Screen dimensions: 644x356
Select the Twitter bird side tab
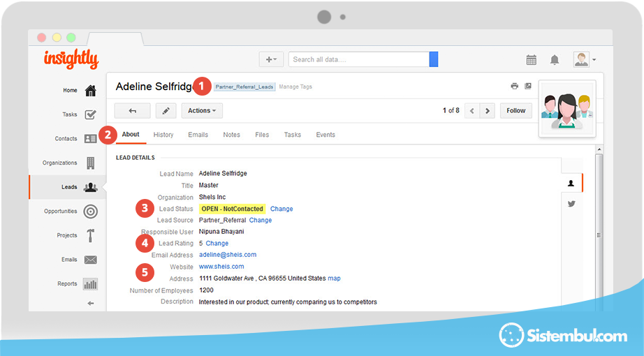[x=571, y=204]
